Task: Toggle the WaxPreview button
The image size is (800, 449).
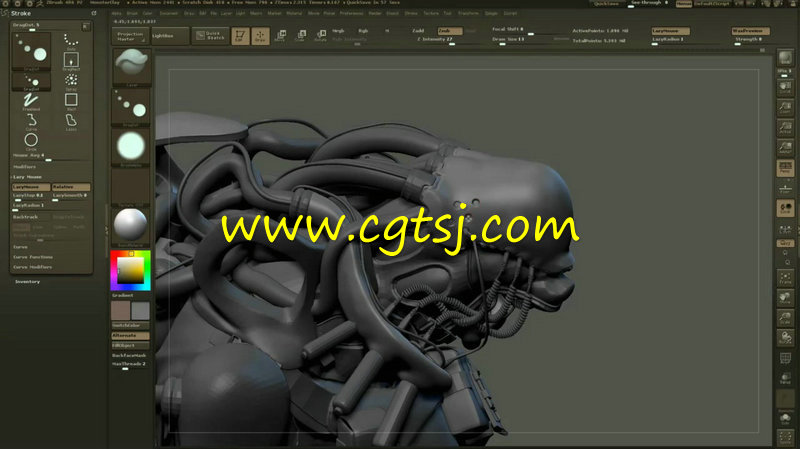Action: pos(750,31)
